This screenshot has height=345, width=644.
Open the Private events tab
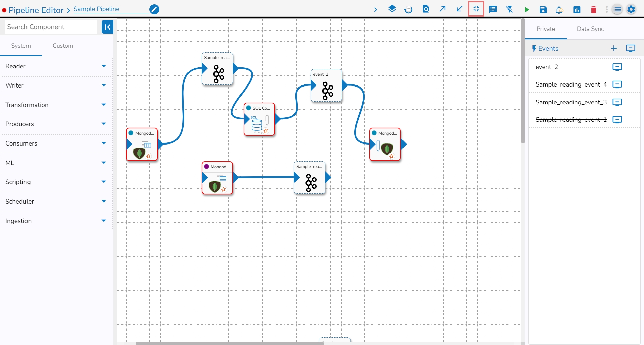[546, 29]
